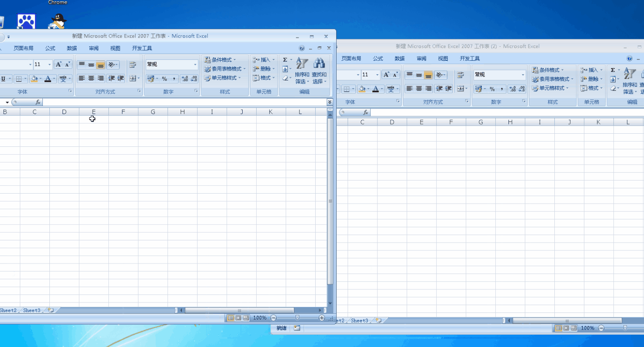Toggle top align in front window

(x=82, y=65)
